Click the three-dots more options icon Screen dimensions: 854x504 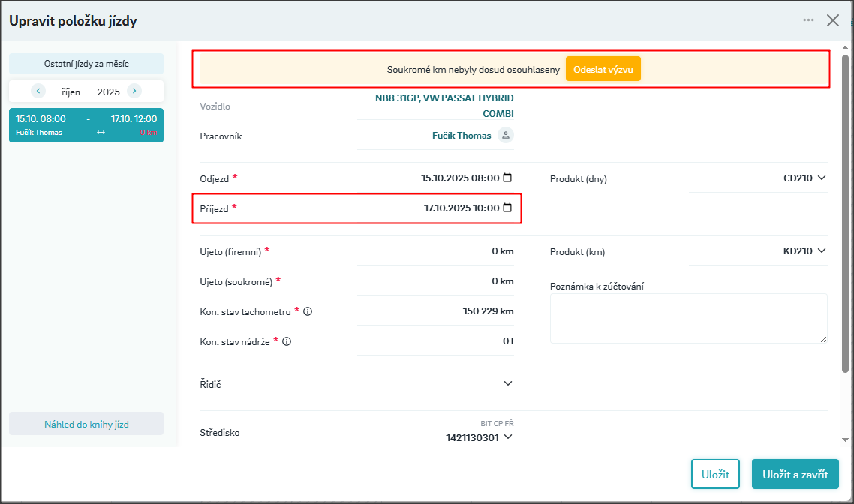pyautogui.click(x=808, y=20)
